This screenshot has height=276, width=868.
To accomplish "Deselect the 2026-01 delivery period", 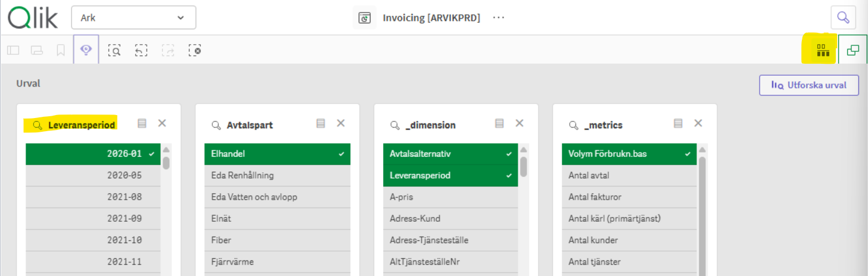I will click(92, 154).
